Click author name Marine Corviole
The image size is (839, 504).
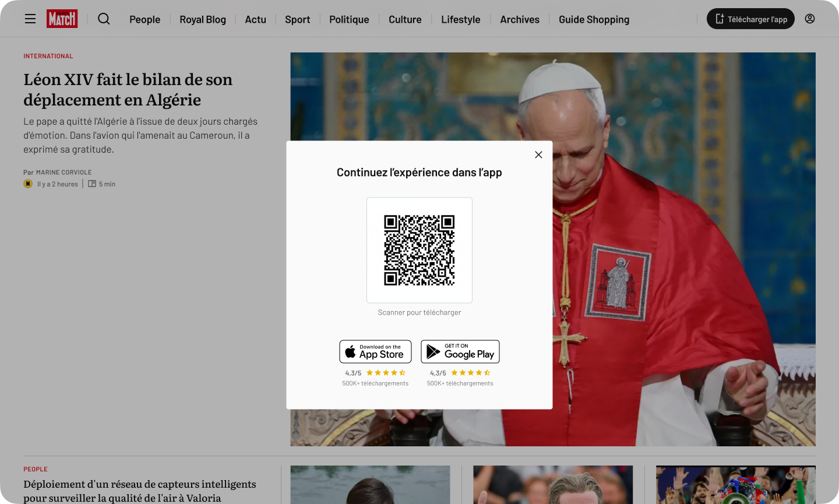[x=64, y=172]
